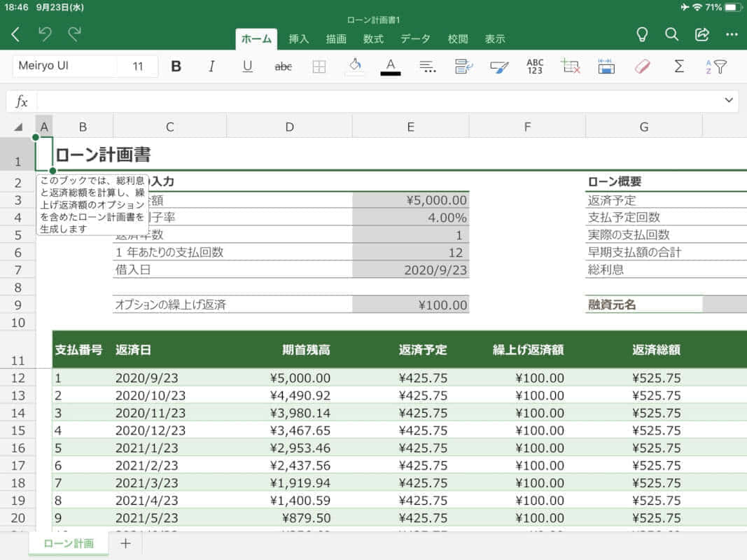Open the cell size format tool
This screenshot has height=560, width=747.
pos(606,66)
